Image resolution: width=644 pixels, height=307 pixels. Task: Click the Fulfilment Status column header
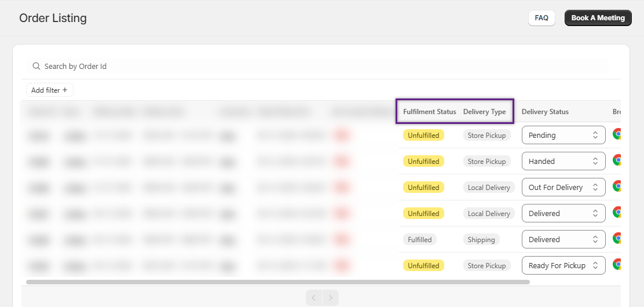(429, 112)
